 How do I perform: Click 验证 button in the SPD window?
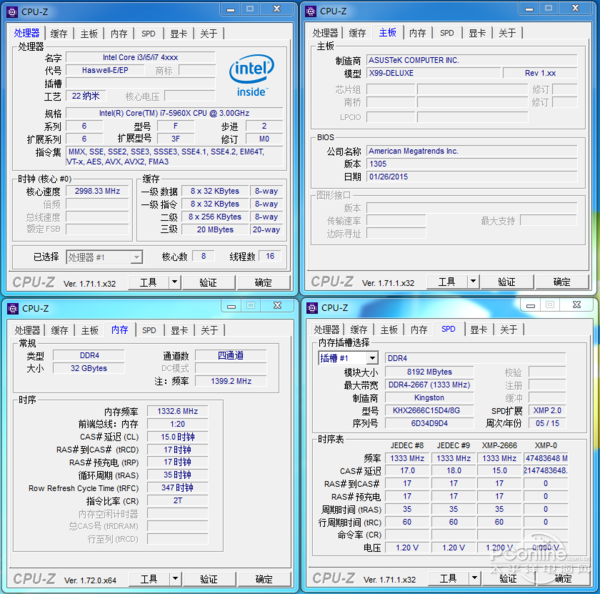(x=508, y=578)
